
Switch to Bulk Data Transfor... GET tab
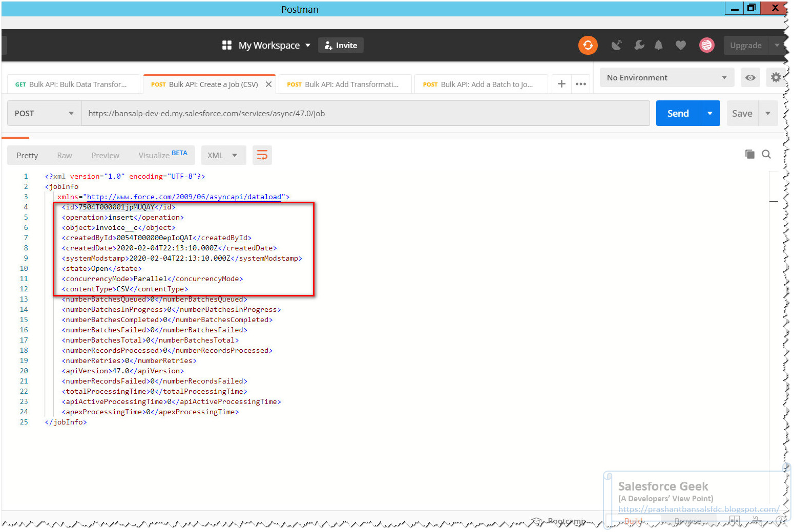[x=74, y=84]
